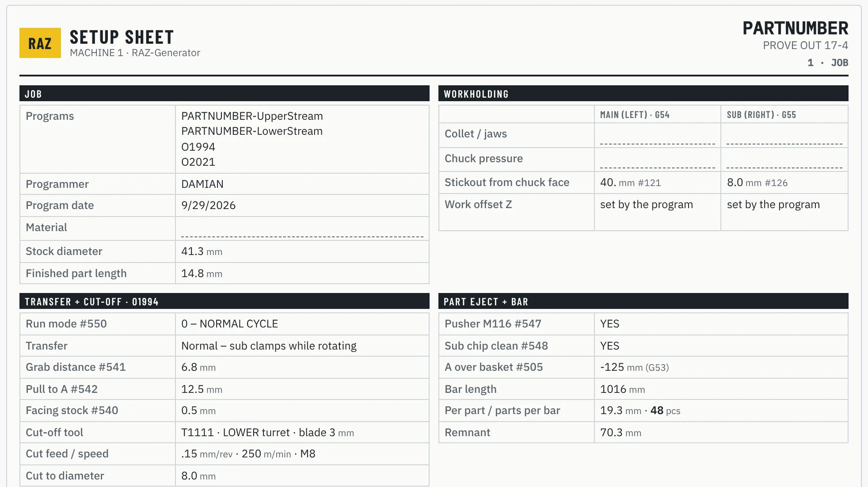Select the text 'PARTNUMBER-LowerStream'

252,131
